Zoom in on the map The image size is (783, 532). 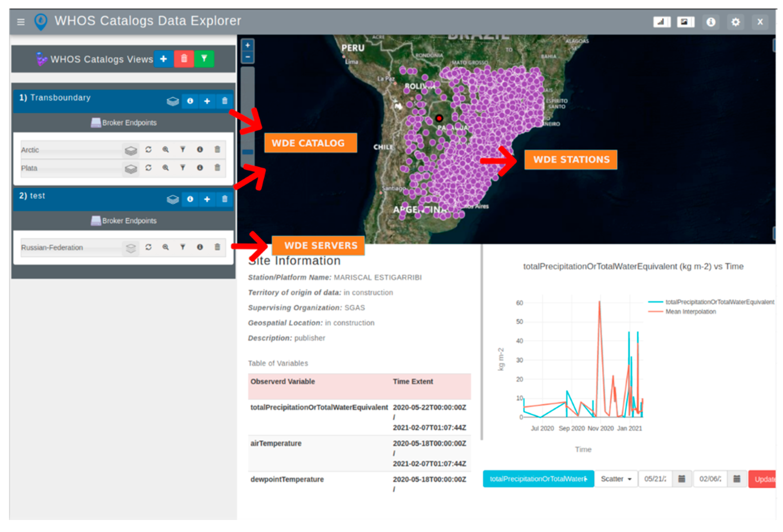click(248, 46)
